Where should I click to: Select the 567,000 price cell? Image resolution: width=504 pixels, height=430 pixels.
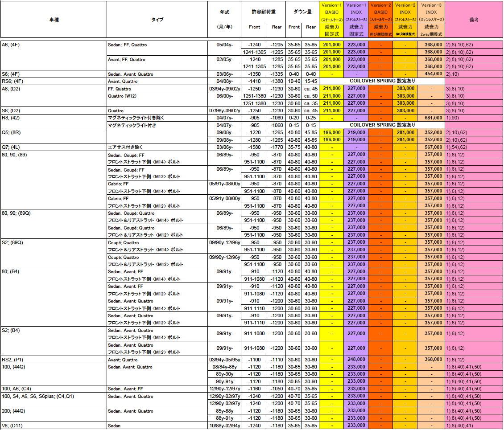(431, 147)
